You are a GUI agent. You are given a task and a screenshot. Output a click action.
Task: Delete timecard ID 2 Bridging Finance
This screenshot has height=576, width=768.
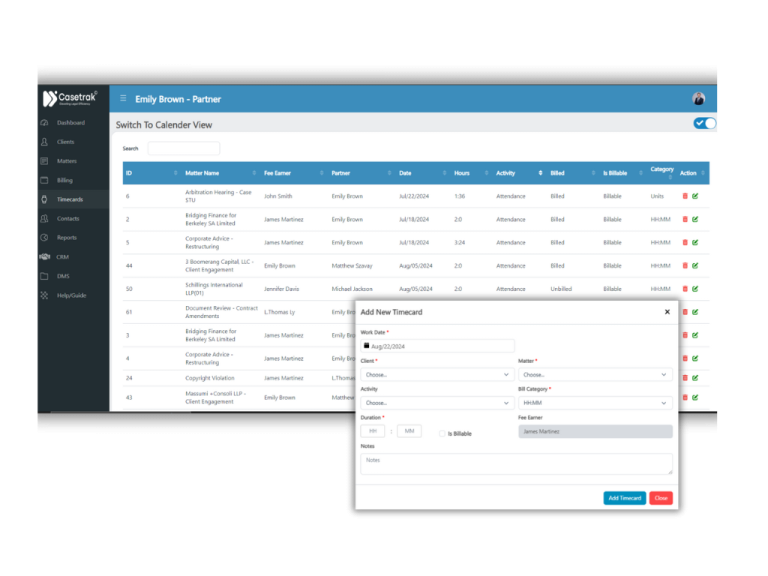pyautogui.click(x=685, y=219)
